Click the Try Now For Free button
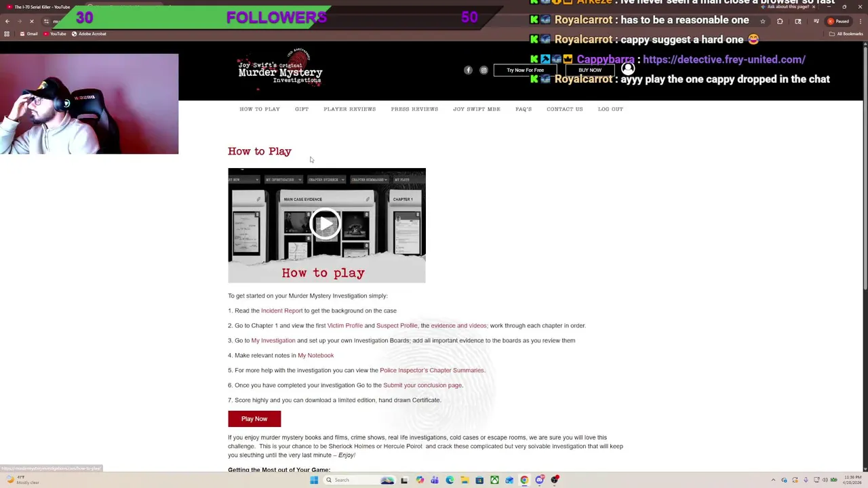The image size is (868, 488). (x=526, y=70)
